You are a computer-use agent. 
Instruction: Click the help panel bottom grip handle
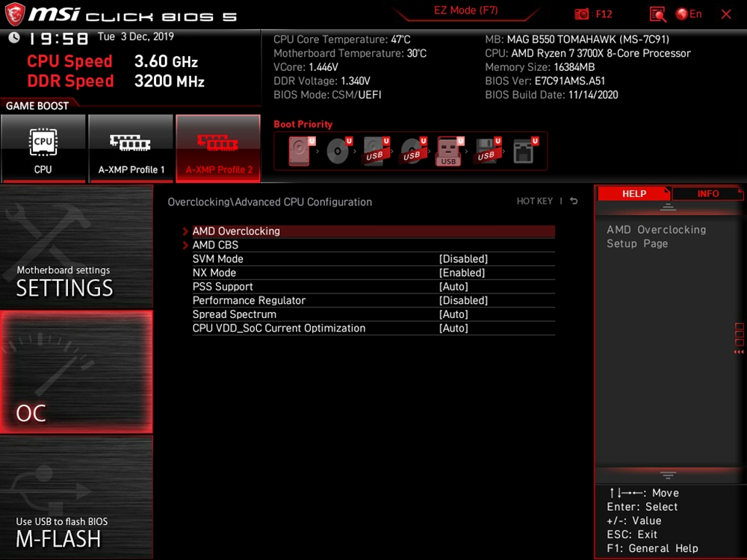pyautogui.click(x=668, y=475)
